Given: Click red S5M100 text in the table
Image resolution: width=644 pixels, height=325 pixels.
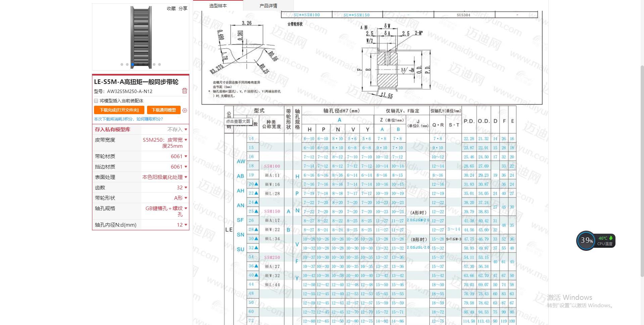Looking at the screenshot, I should [x=272, y=166].
